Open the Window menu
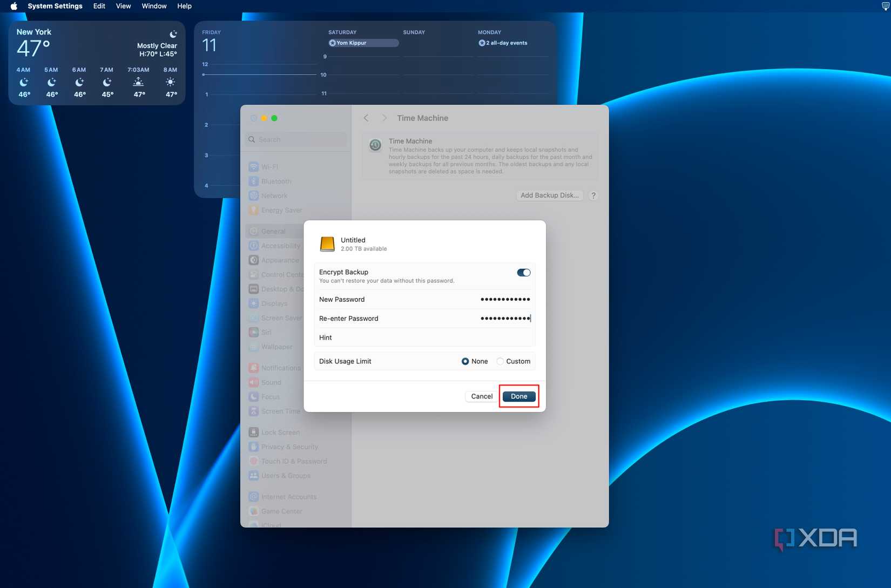The height and width of the screenshot is (588, 891). [x=154, y=6]
